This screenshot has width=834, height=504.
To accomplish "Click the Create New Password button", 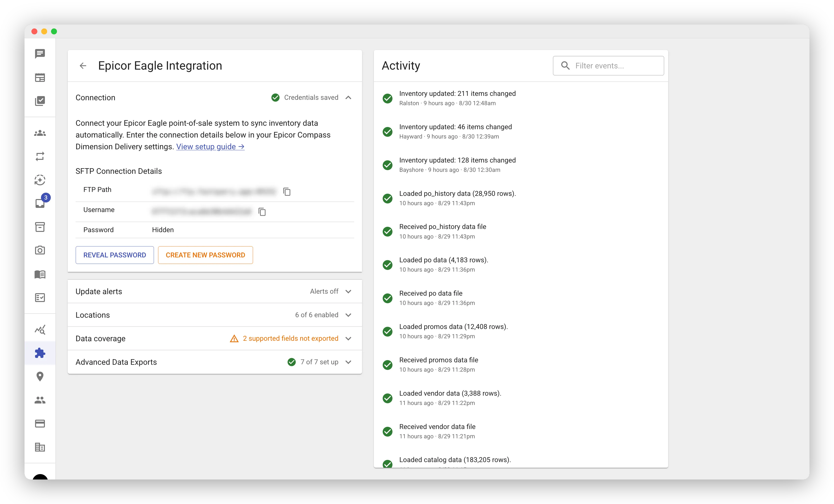I will pyautogui.click(x=206, y=255).
